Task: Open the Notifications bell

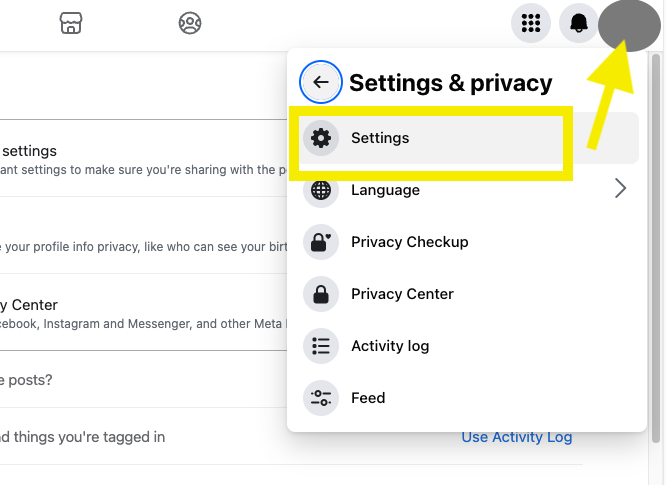Action: tap(579, 23)
